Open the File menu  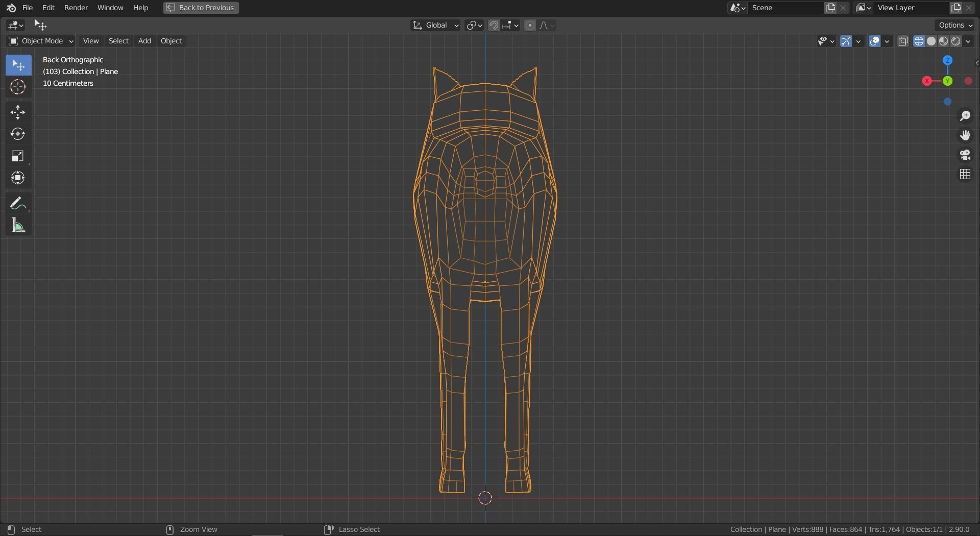(x=28, y=8)
